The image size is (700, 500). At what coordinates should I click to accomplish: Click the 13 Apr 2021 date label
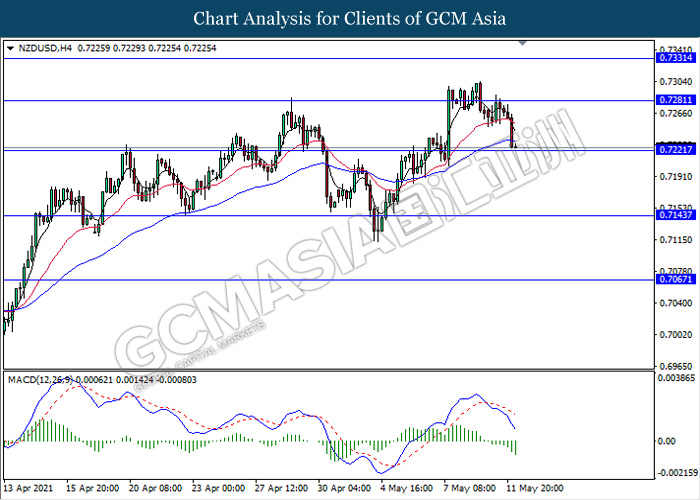click(28, 488)
